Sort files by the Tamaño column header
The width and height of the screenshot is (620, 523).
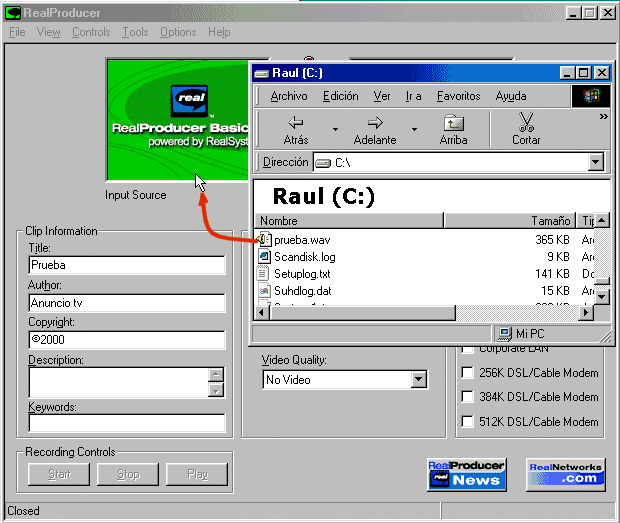510,221
